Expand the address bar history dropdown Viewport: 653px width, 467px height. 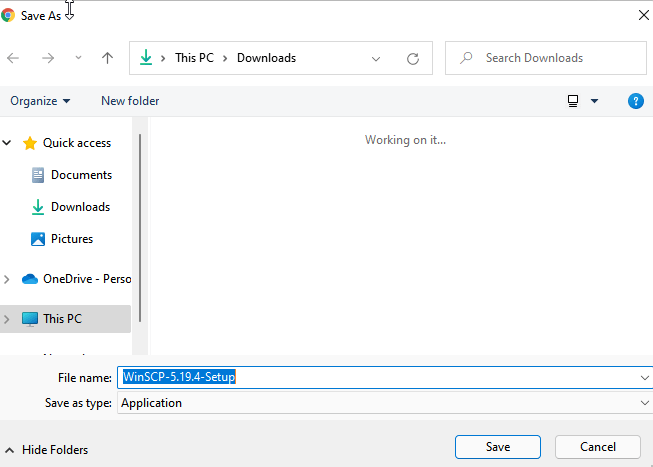tap(376, 58)
